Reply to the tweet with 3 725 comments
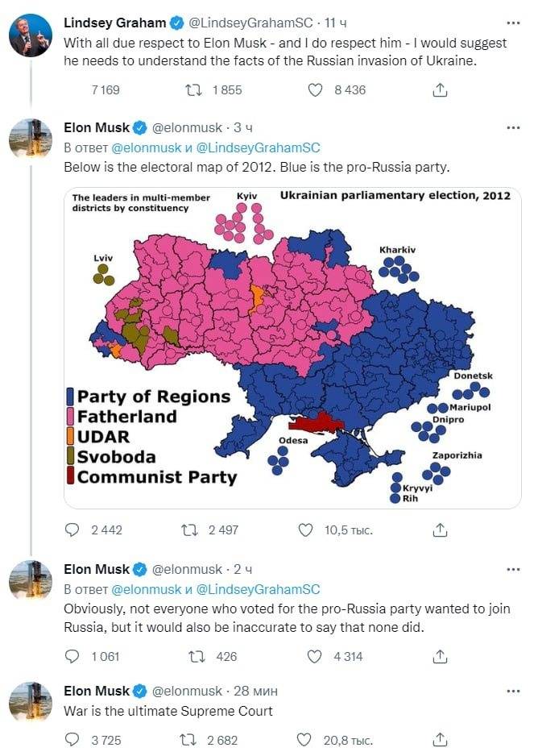Viewport: 534px width, 756px height. (72, 740)
